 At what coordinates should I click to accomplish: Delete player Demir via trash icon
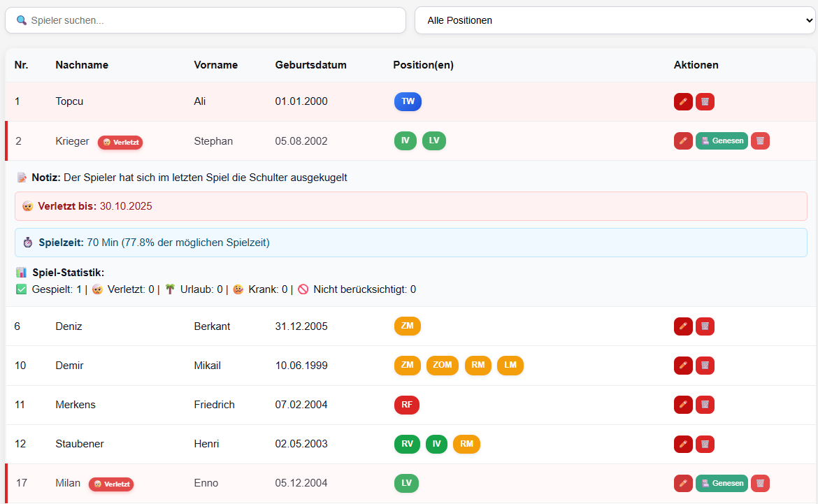click(x=705, y=366)
